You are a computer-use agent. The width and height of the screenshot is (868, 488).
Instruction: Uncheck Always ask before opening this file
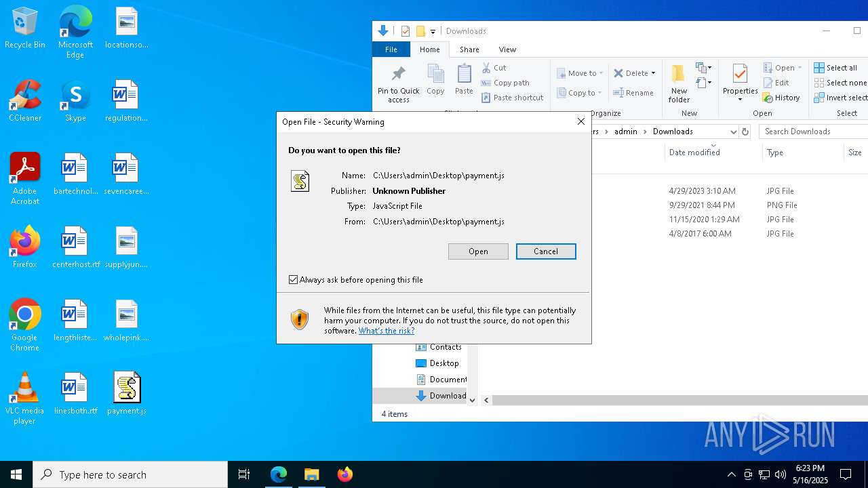(x=294, y=280)
